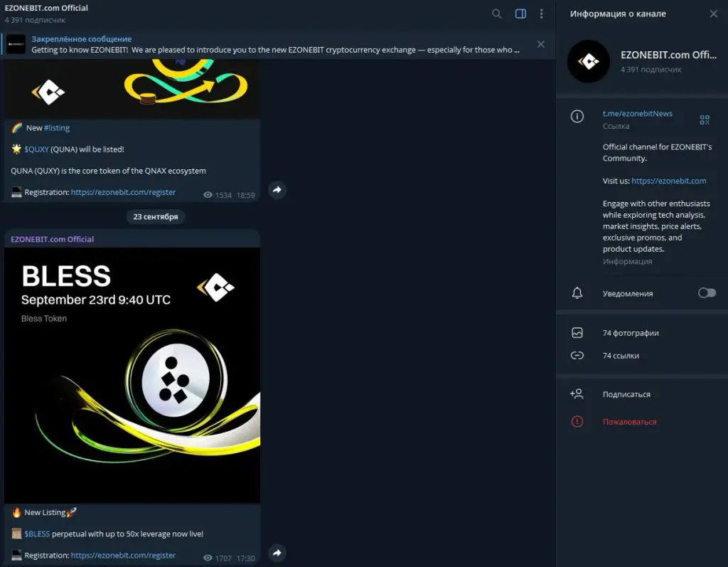
Task: Click the red warning icon beside Пожаловаться
Action: coord(577,422)
